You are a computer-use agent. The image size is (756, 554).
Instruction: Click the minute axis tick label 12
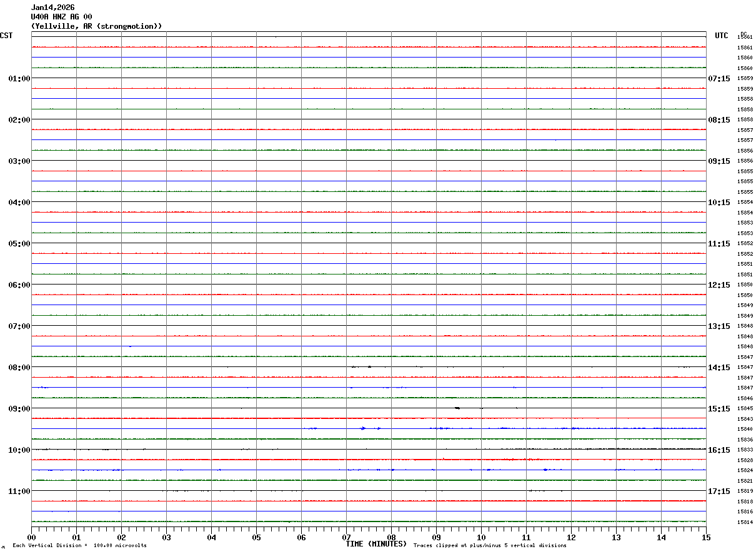[571, 537]
